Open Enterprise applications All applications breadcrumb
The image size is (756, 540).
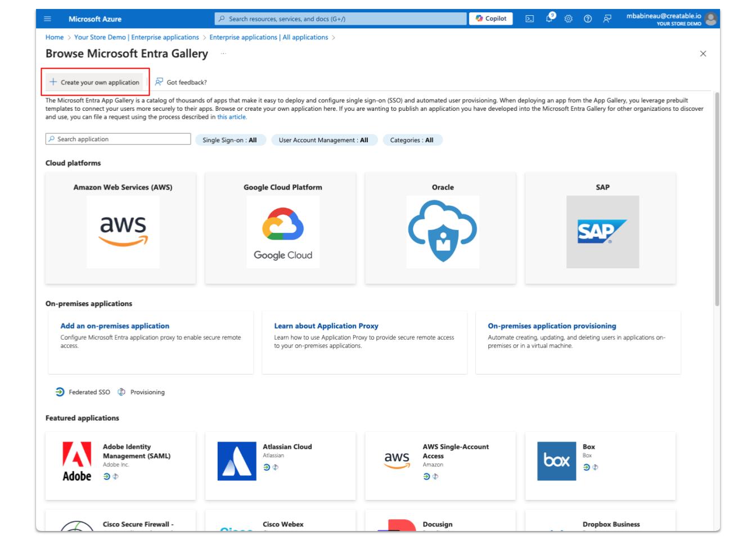click(x=269, y=37)
